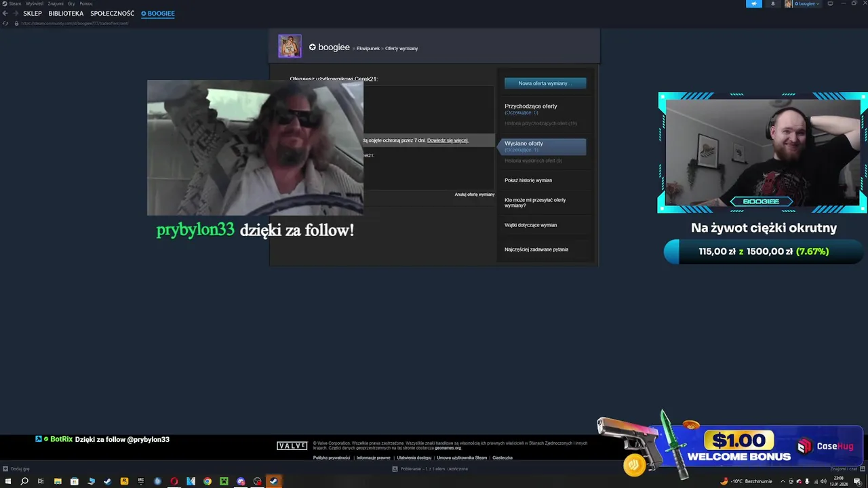
Task: Open Polityka prywatności footer link
Action: (x=332, y=457)
